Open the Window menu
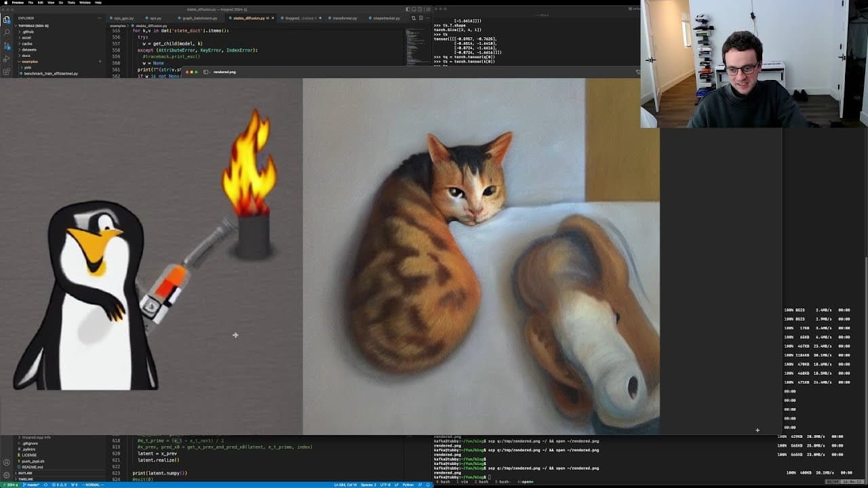 pyautogui.click(x=84, y=3)
